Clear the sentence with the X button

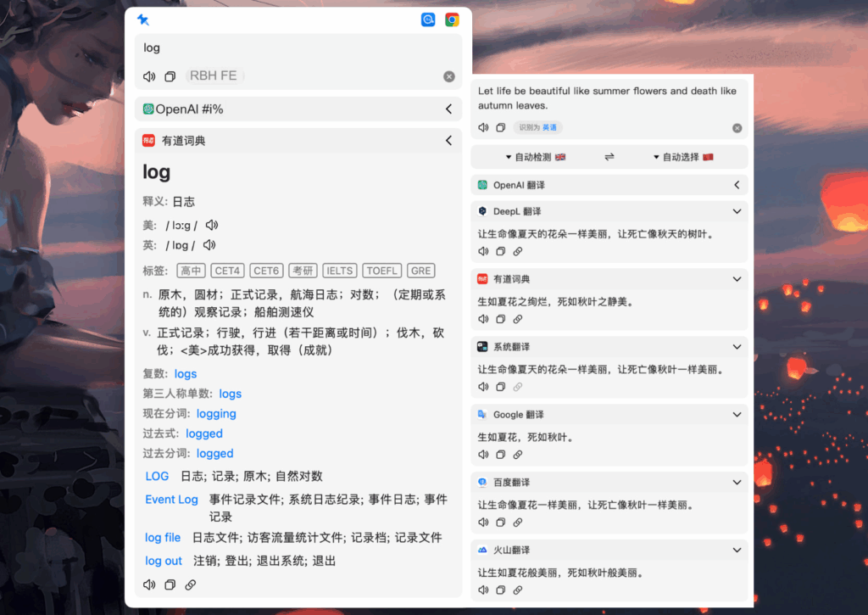point(737,126)
